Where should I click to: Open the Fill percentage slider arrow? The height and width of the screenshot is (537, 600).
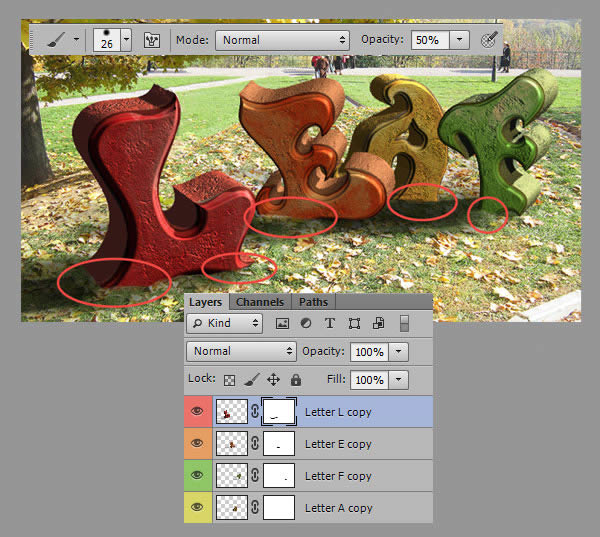tap(400, 380)
